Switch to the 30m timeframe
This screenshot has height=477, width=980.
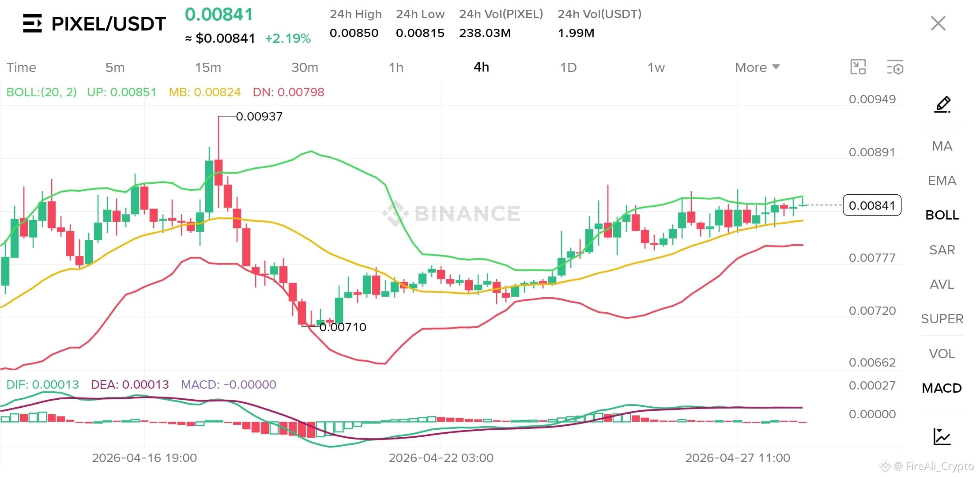(305, 67)
